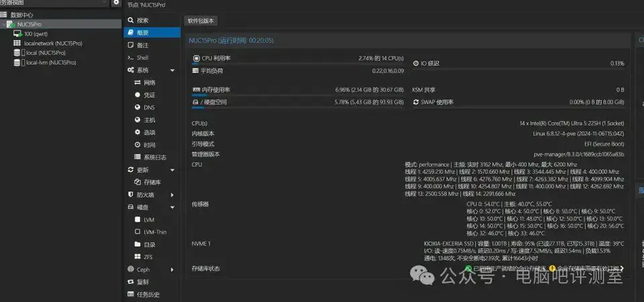Open 时间 time settings
The image size is (644, 302).
[150, 145]
